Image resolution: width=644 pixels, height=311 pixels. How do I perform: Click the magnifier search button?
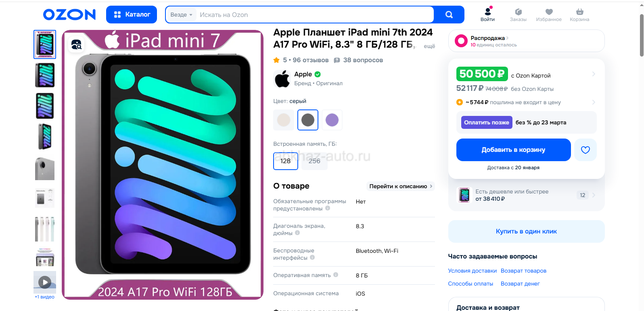pos(449,15)
